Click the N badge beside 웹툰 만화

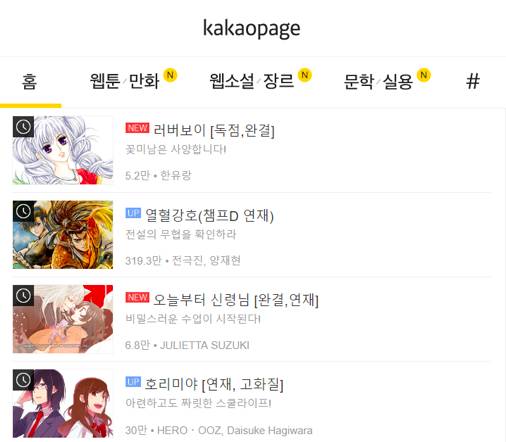(x=170, y=75)
